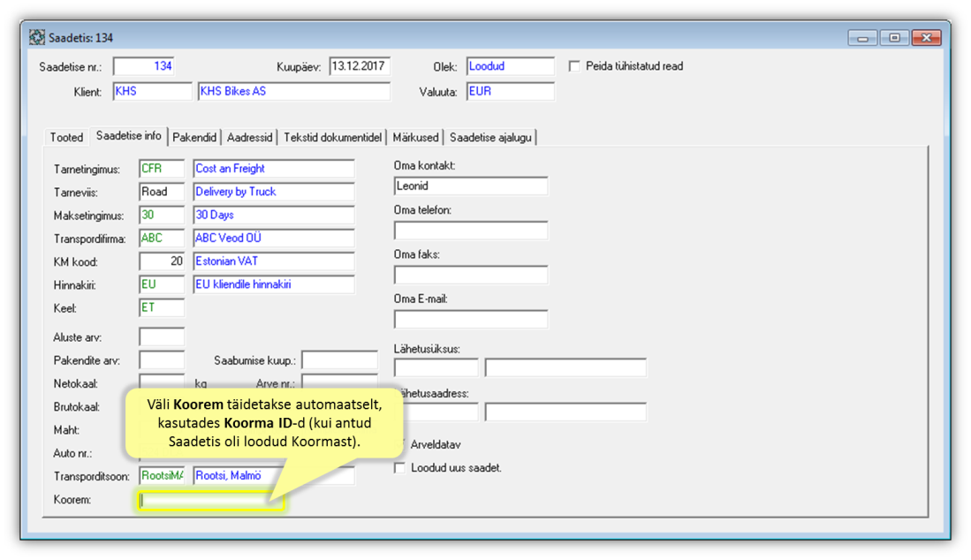The height and width of the screenshot is (560, 971).
Task: Click the Pakendite arv input field
Action: pos(162,360)
